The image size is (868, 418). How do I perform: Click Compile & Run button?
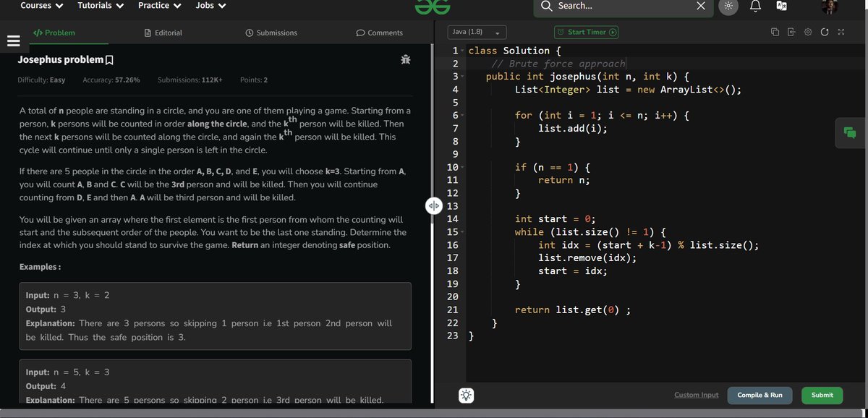759,395
